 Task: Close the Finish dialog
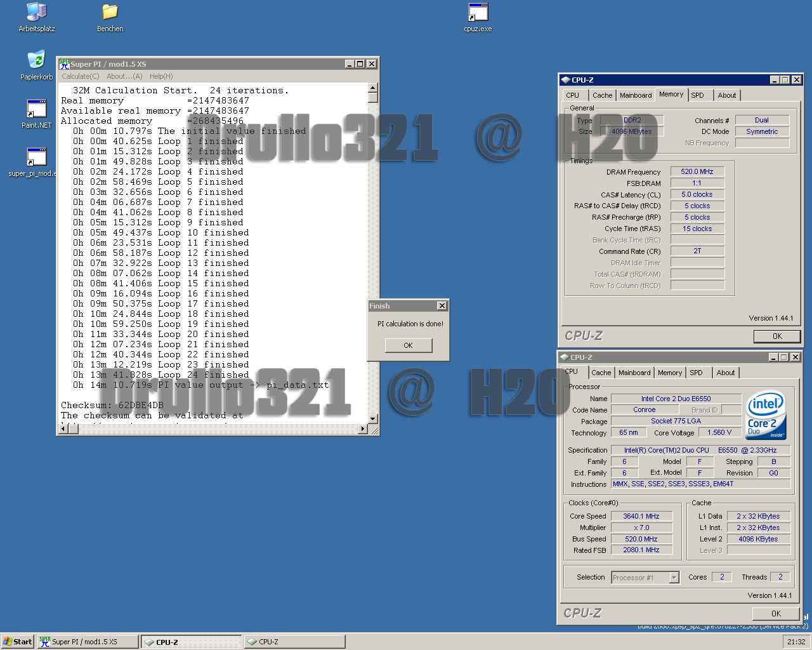[442, 306]
